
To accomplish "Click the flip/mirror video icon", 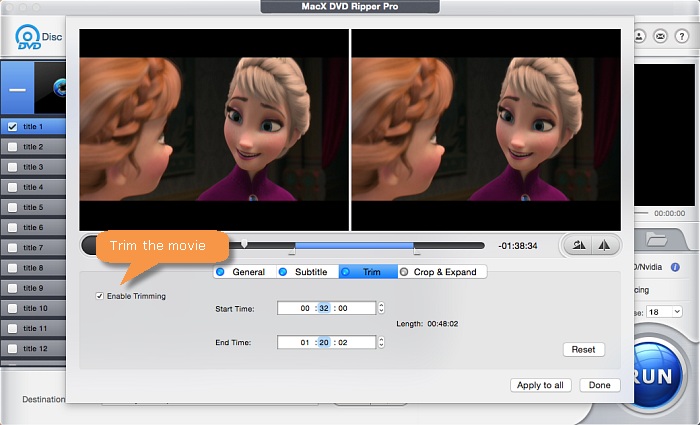I will tap(604, 245).
